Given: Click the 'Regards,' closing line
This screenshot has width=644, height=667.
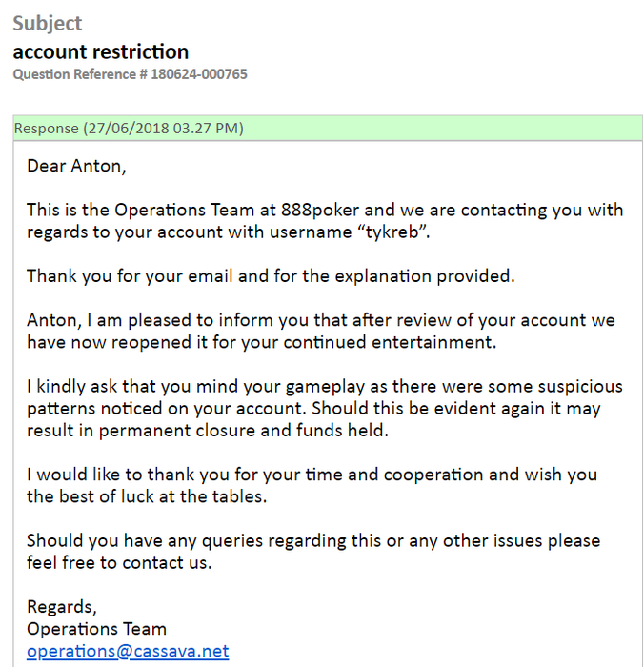Looking at the screenshot, I should pyautogui.click(x=62, y=607).
